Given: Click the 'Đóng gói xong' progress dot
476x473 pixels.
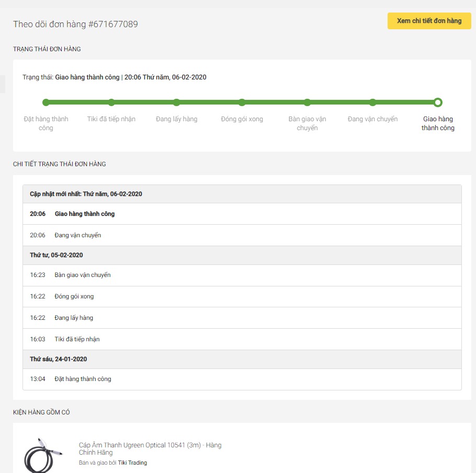Looking at the screenshot, I should (242, 102).
